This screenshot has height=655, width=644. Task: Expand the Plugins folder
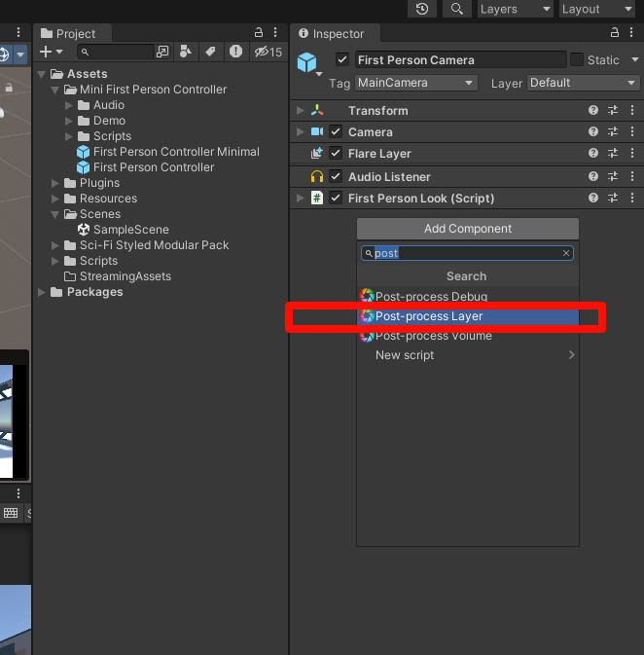point(54,183)
